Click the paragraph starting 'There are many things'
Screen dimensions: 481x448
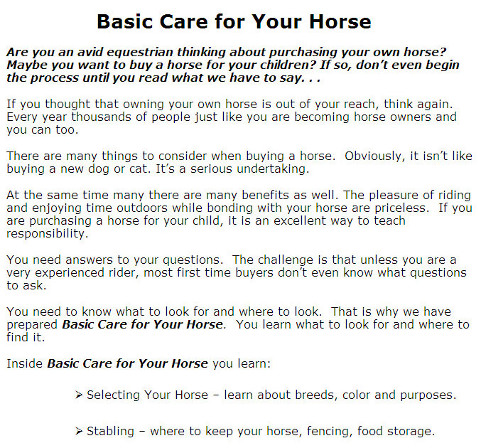[239, 162]
